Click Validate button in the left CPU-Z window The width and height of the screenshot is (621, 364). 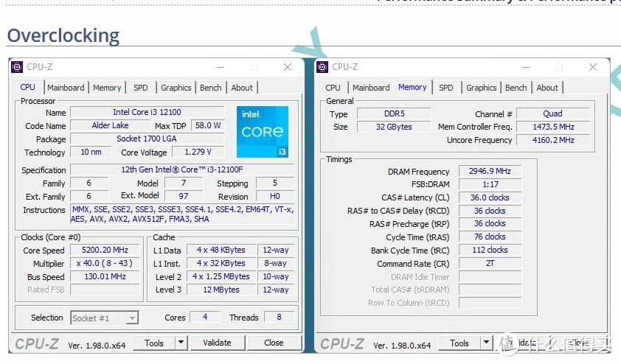217,343
